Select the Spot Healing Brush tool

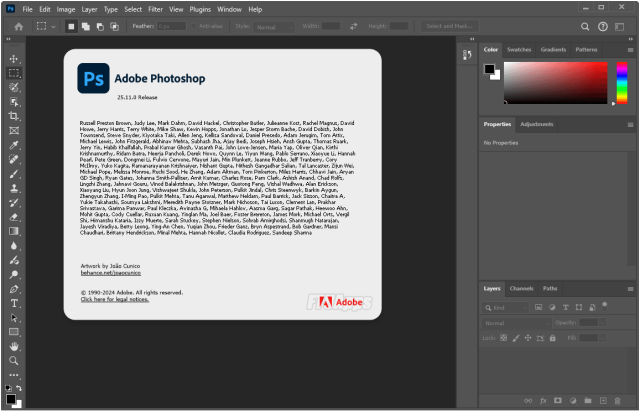(14, 159)
